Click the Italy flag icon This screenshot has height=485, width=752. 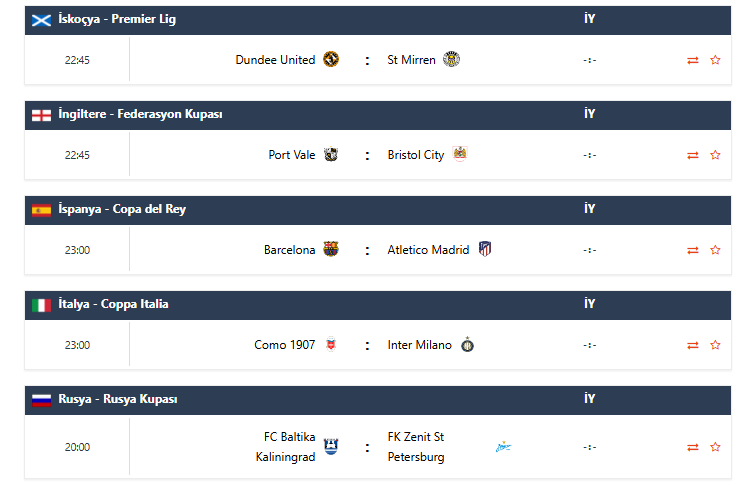coord(41,305)
